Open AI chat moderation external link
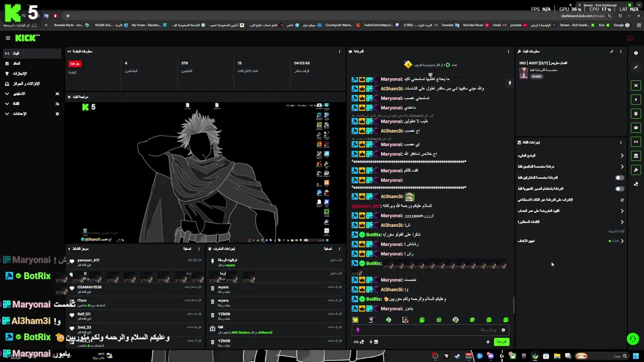 pos(622,200)
